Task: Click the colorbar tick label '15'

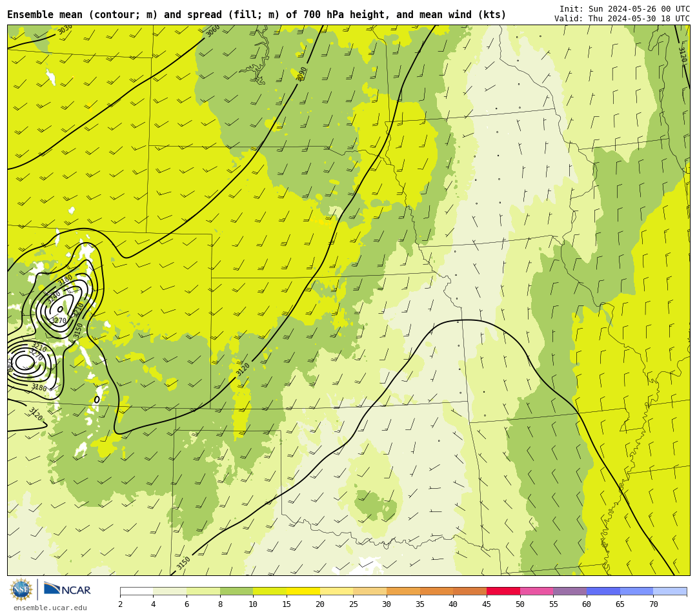Action: pyautogui.click(x=287, y=604)
